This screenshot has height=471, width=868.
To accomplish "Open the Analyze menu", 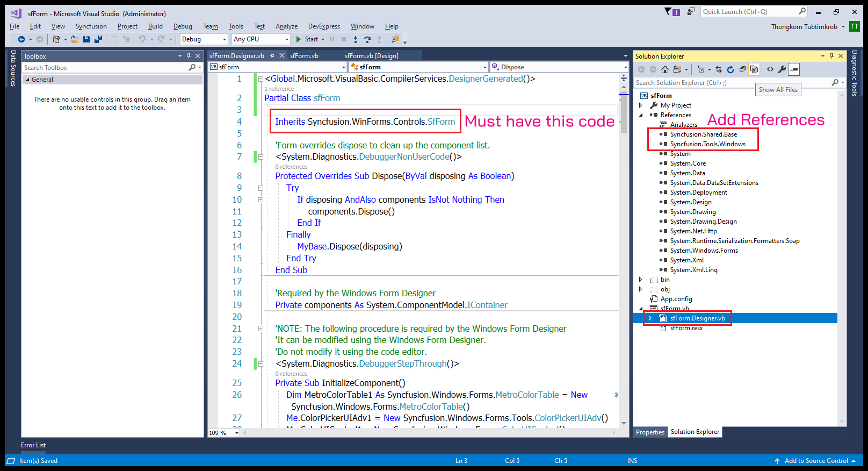I will click(x=286, y=26).
